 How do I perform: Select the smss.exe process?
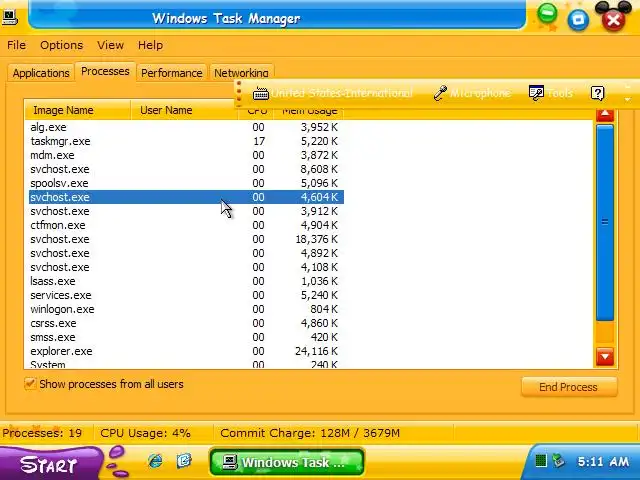(x=186, y=337)
